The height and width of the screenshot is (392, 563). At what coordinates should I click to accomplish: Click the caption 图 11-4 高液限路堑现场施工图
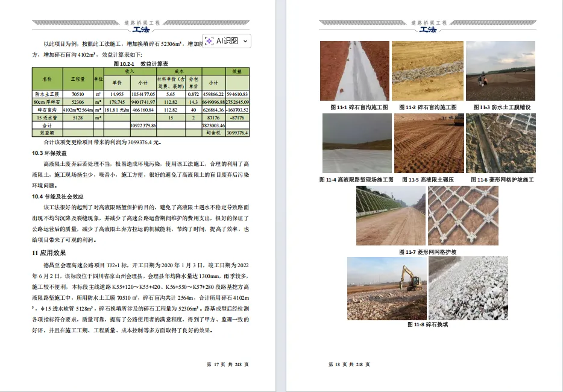click(x=356, y=180)
